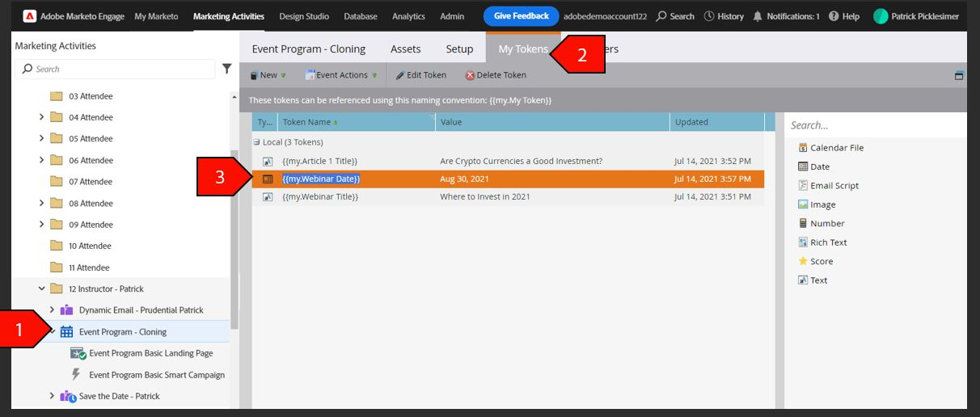
Task: Click the Adobe logo icon
Action: click(x=29, y=16)
